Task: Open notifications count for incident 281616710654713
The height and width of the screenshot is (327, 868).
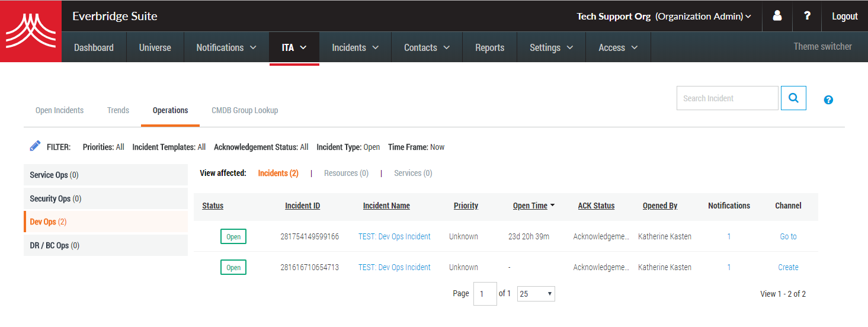Action: [729, 267]
